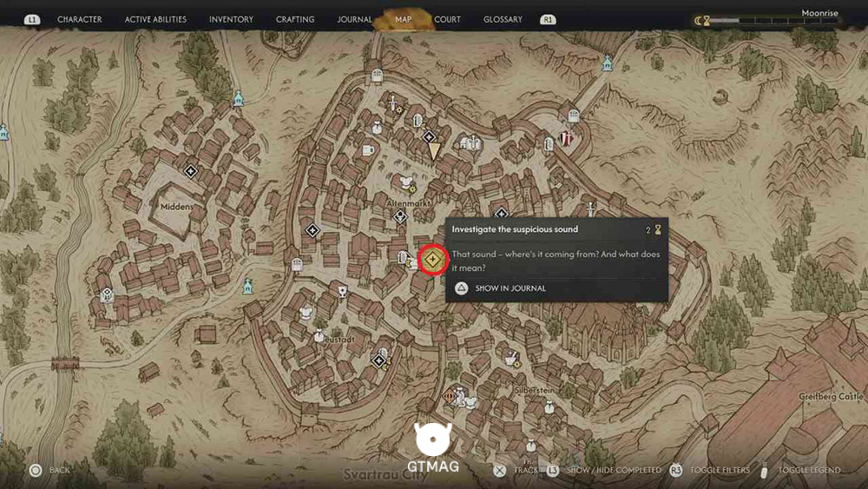Select the sword icon by the eastern wall
Viewport: 868px width, 489px height.
pos(590,209)
